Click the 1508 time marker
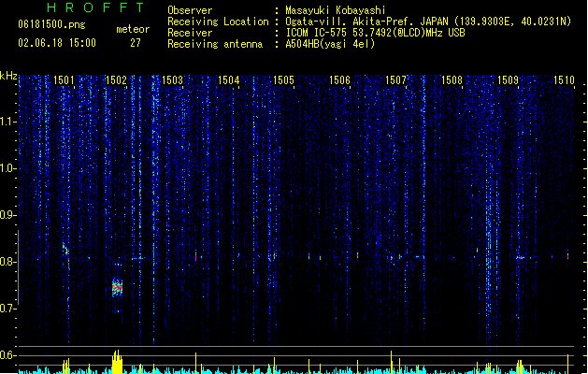The width and height of the screenshot is (588, 374). [452, 80]
